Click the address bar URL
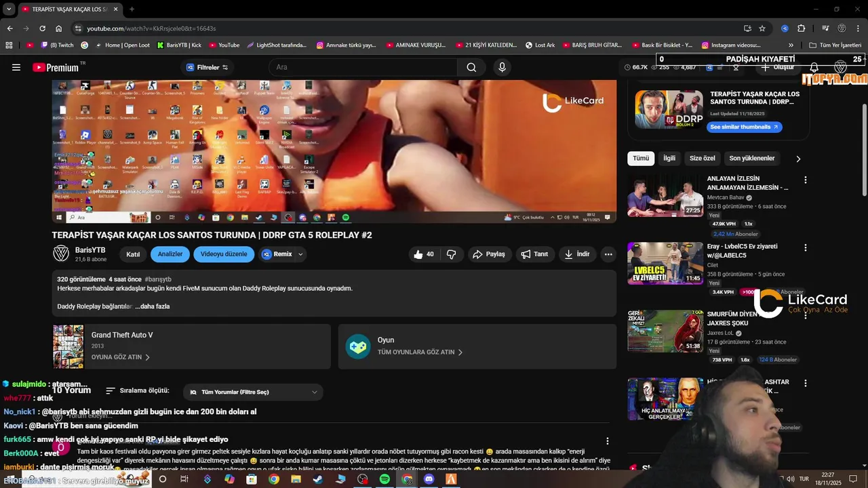This screenshot has width=868, height=488. (x=151, y=28)
